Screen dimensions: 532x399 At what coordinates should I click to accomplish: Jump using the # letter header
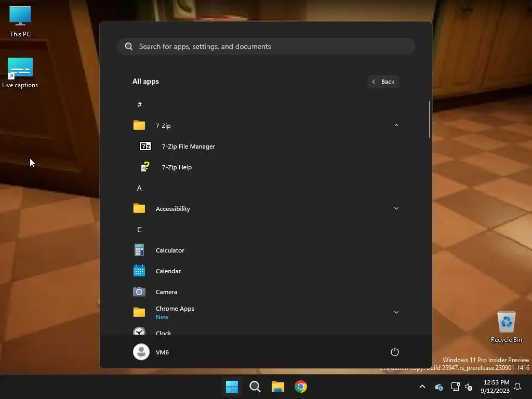(x=139, y=104)
